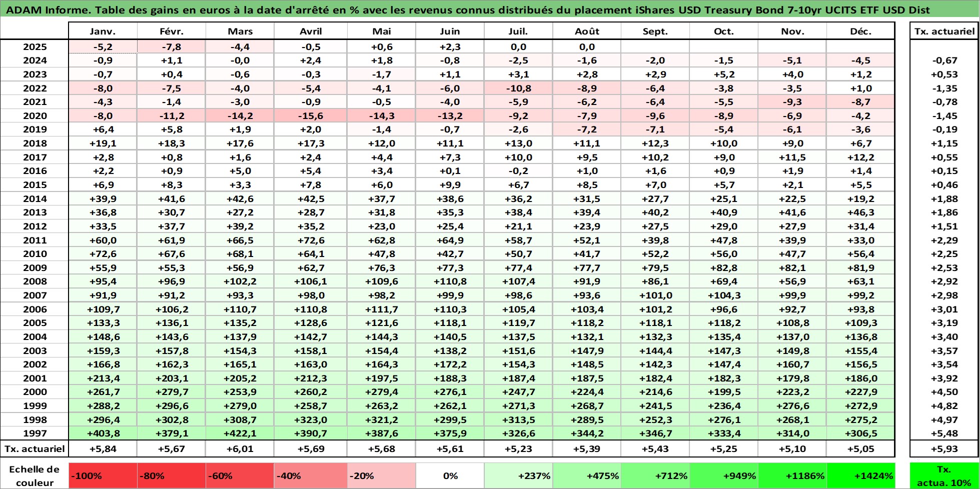Click the 'Août' column header
Image resolution: width=980 pixels, height=489 pixels.
587,31
